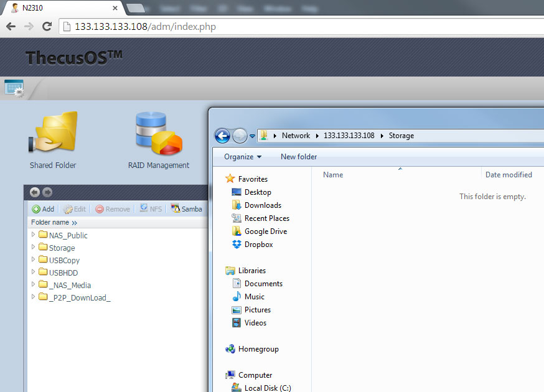Open the breadcrumb arrow after Network
Image resolution: width=544 pixels, height=392 pixels.
pos(317,136)
